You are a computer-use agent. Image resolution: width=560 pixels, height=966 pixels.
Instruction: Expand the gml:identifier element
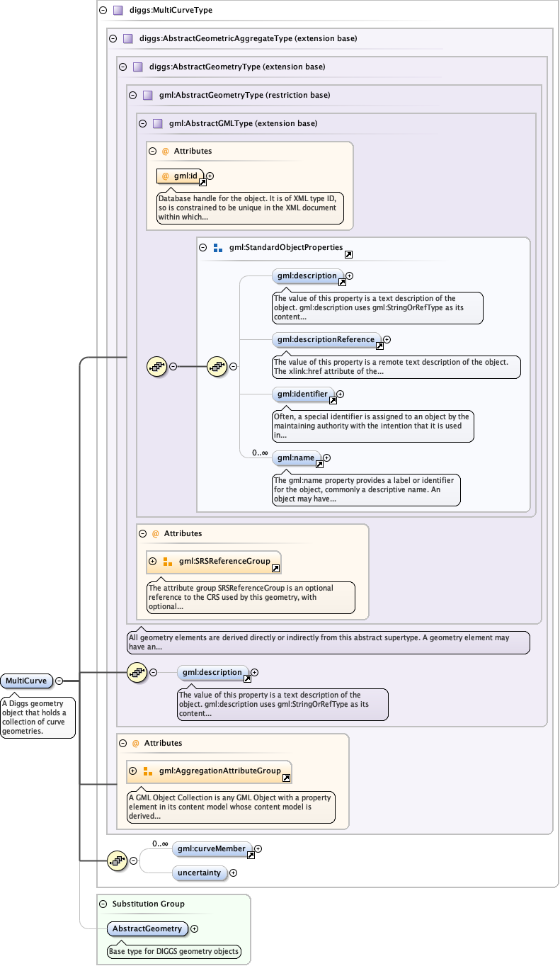tap(340, 394)
